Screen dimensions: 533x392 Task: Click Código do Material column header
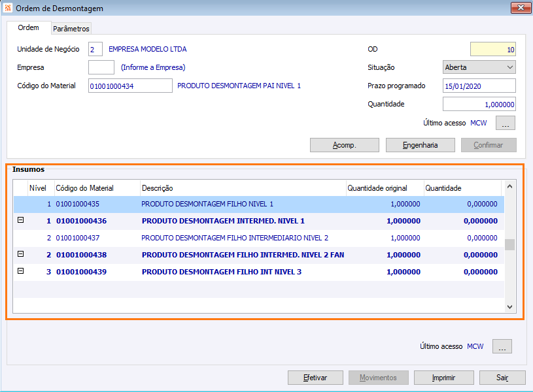(97, 188)
